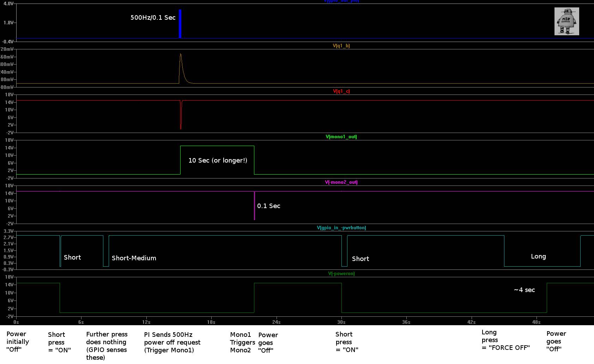Select the "Further press does nothing" caption

(107, 346)
